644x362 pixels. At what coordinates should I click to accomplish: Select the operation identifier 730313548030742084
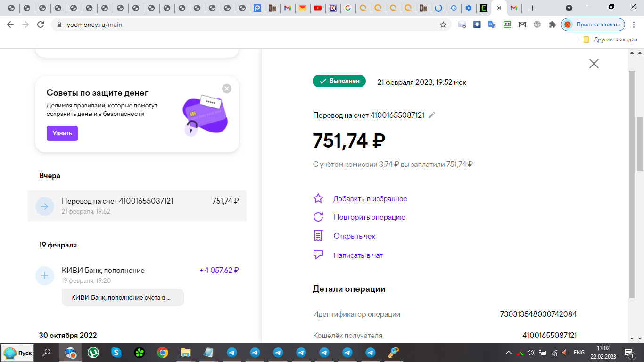(538, 314)
